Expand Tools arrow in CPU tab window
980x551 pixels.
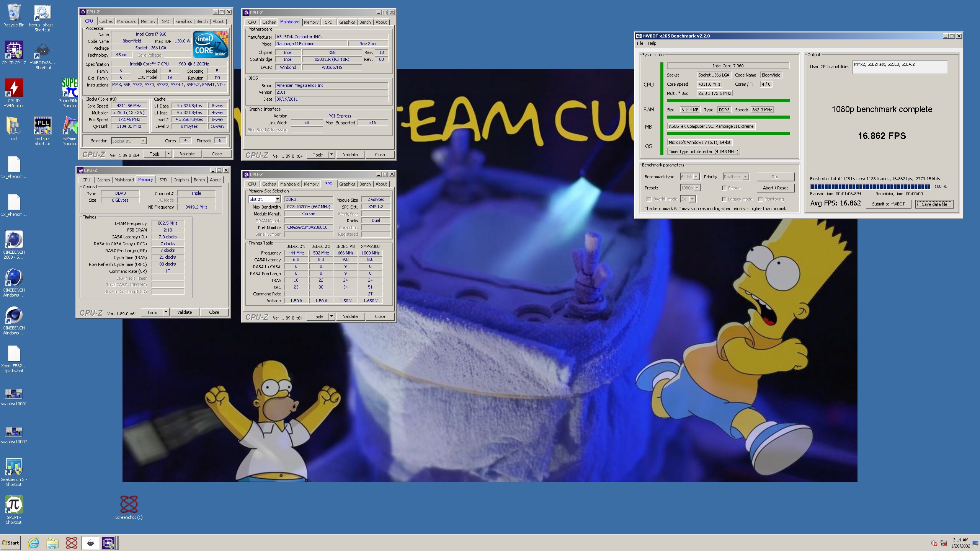coord(168,154)
